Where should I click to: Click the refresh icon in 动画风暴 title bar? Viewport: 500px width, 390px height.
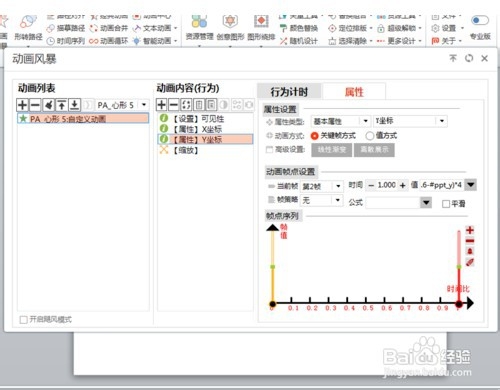[469, 58]
